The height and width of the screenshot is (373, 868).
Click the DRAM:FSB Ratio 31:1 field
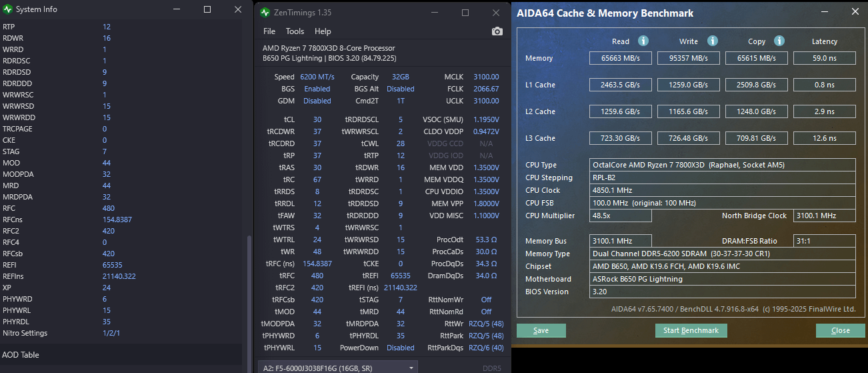tap(824, 241)
